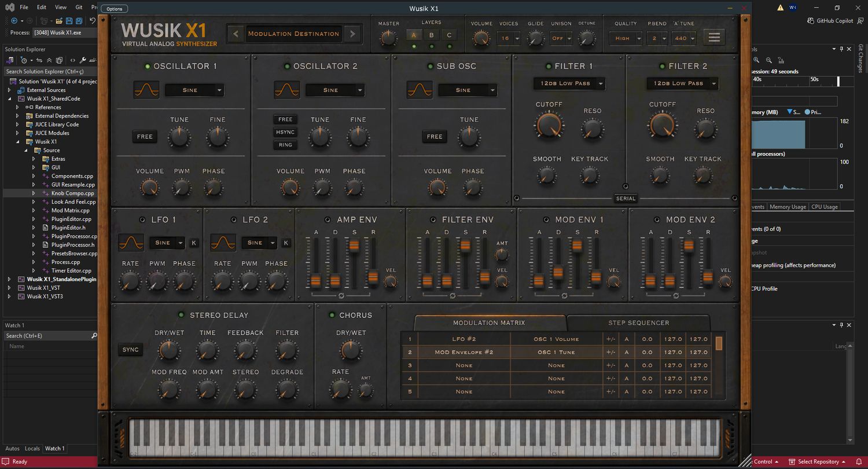Expand Wusik X1_StandalonePlugin project node
Viewport: 868px width, 469px height.
coord(9,279)
